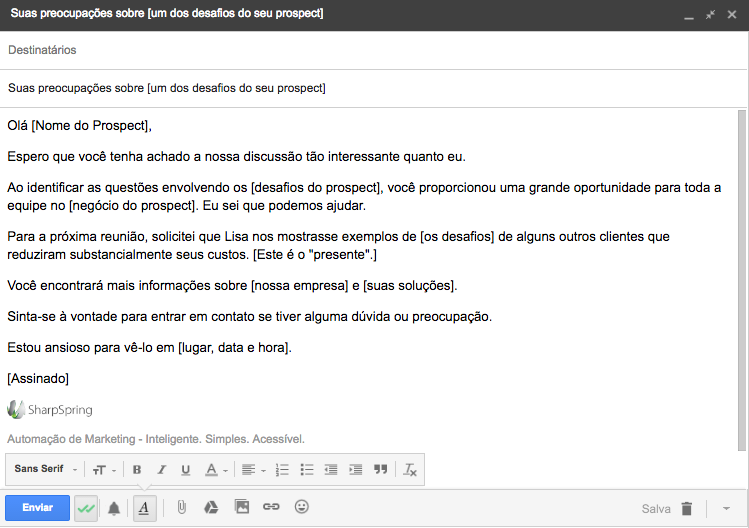This screenshot has width=749, height=528.
Task: Minimize the compose window
Action: click(689, 16)
